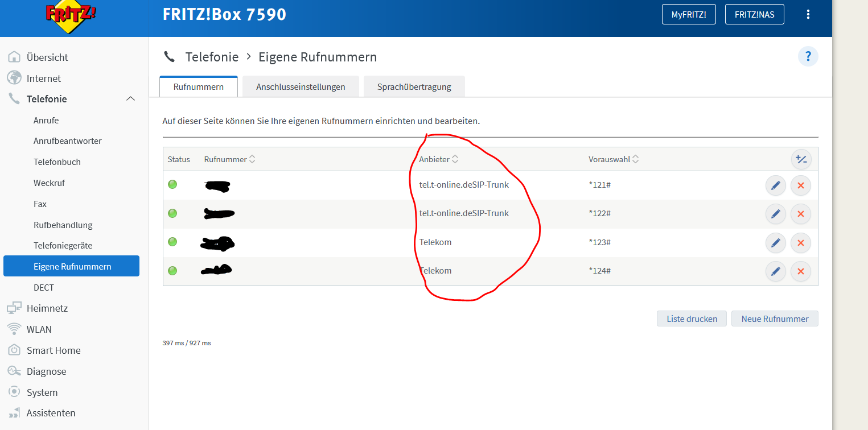Switch to the Sprachübertragung tab
The height and width of the screenshot is (430, 868).
[x=414, y=86]
